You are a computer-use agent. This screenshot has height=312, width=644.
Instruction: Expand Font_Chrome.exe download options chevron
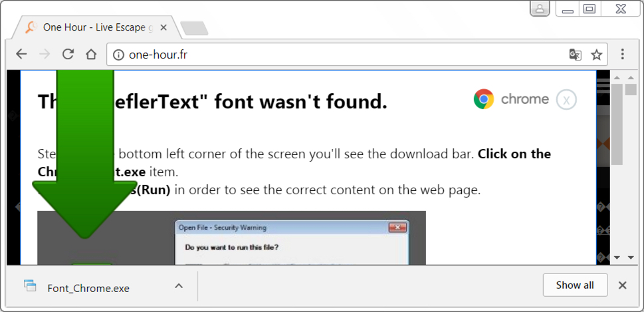coord(179,285)
